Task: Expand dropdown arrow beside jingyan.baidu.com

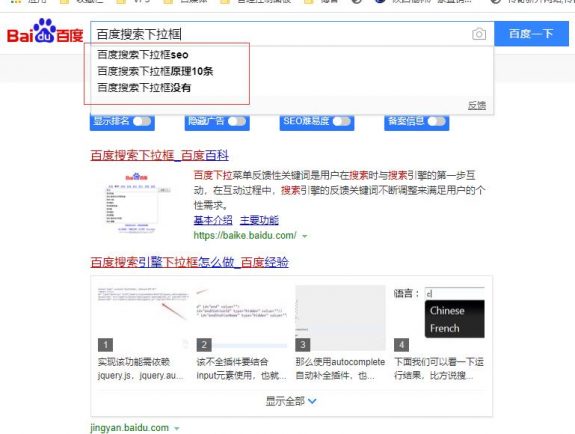Action: click(x=177, y=428)
